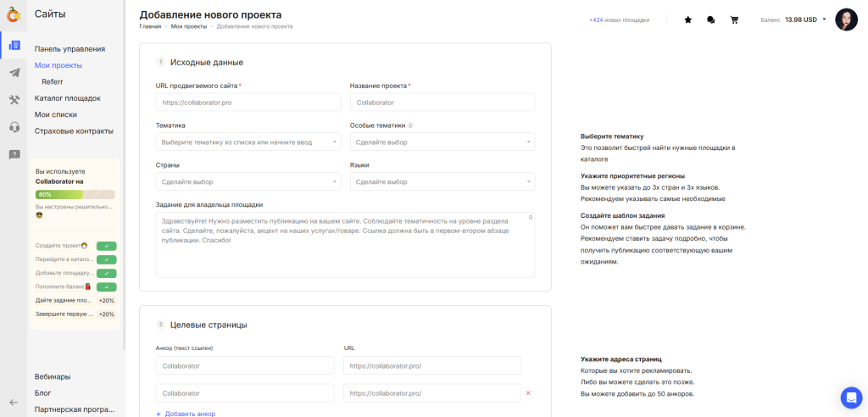The height and width of the screenshot is (417, 868).
Task: Remove the second anchor row with red X
Action: point(528,393)
